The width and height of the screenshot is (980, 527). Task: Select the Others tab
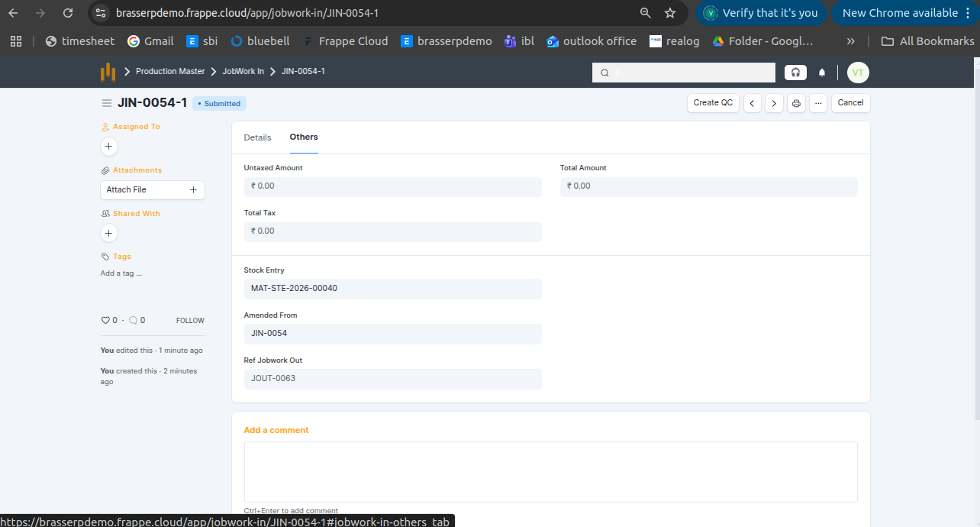[304, 137]
